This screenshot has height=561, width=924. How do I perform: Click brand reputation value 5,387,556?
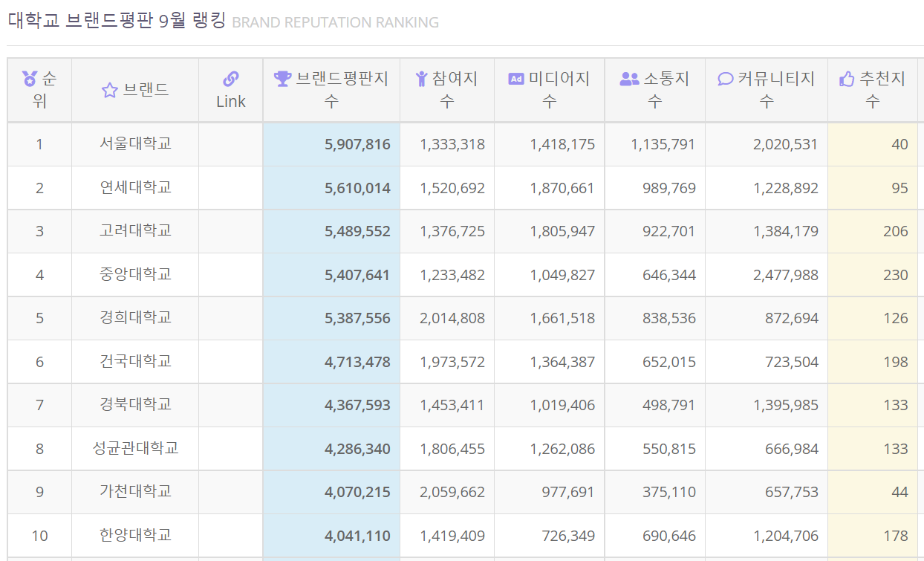(x=357, y=318)
